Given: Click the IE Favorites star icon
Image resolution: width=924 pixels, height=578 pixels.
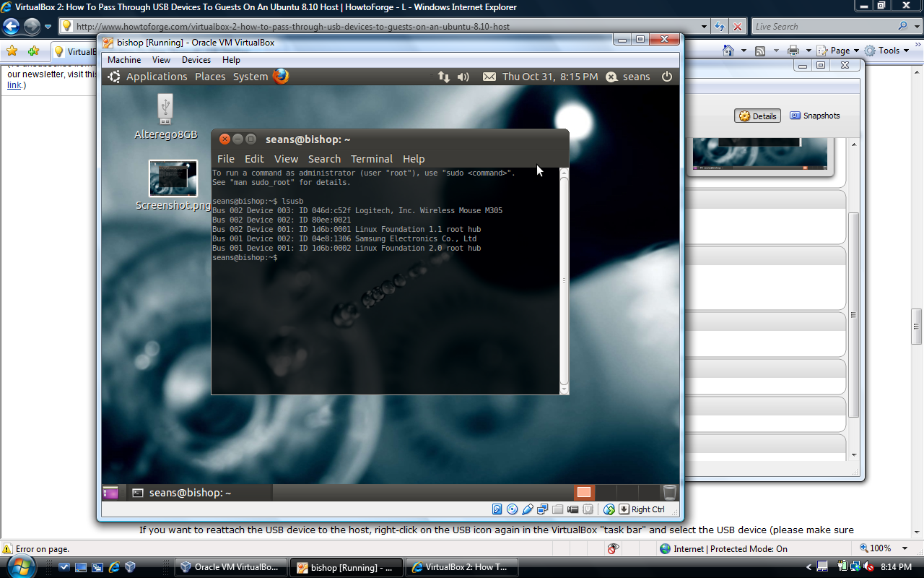Looking at the screenshot, I should [x=12, y=51].
